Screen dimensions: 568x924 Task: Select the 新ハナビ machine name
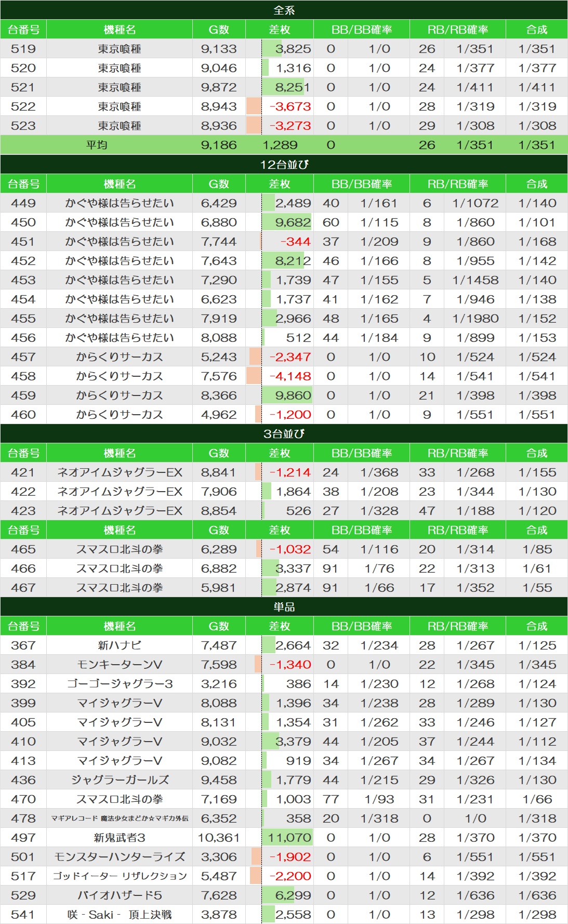(x=120, y=645)
